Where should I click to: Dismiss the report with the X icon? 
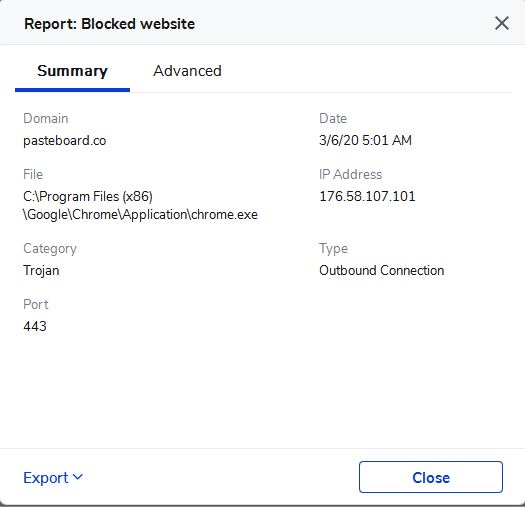tap(502, 23)
